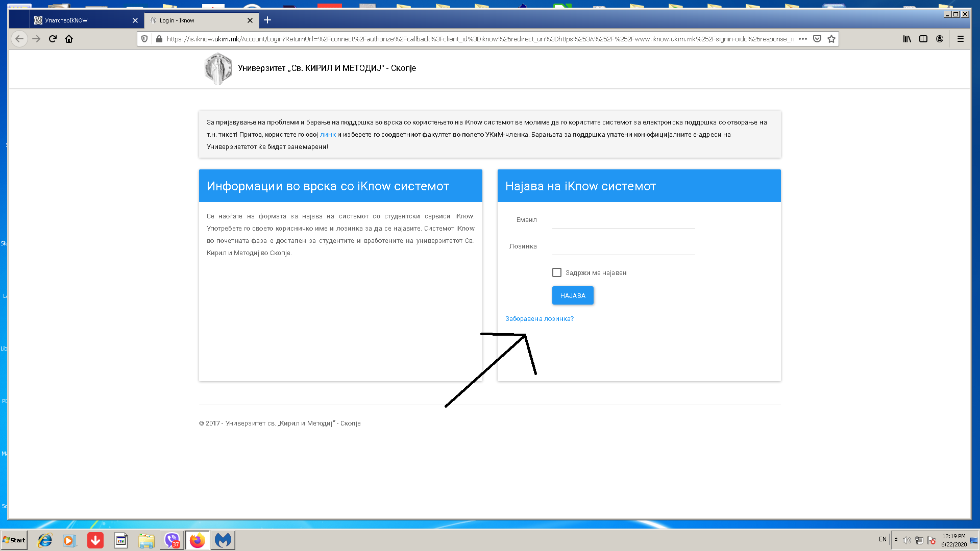Click the НАЈАВА login button
This screenshot has height=551, width=980.
(573, 295)
